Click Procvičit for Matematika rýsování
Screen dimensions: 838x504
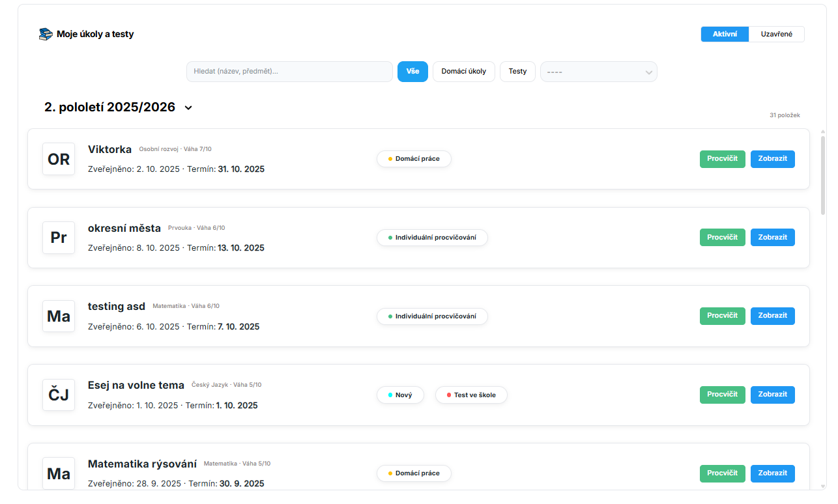(x=723, y=473)
